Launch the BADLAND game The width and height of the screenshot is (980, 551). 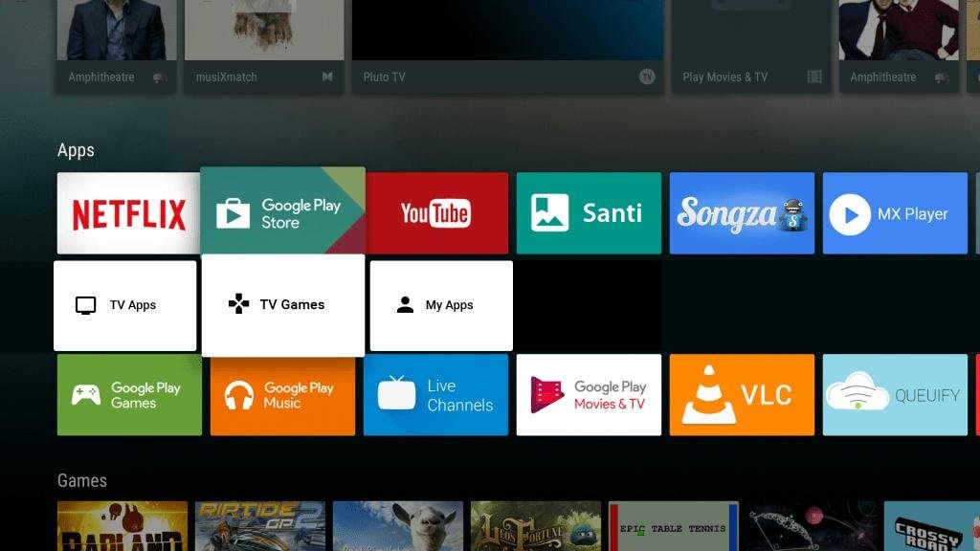pos(122,524)
